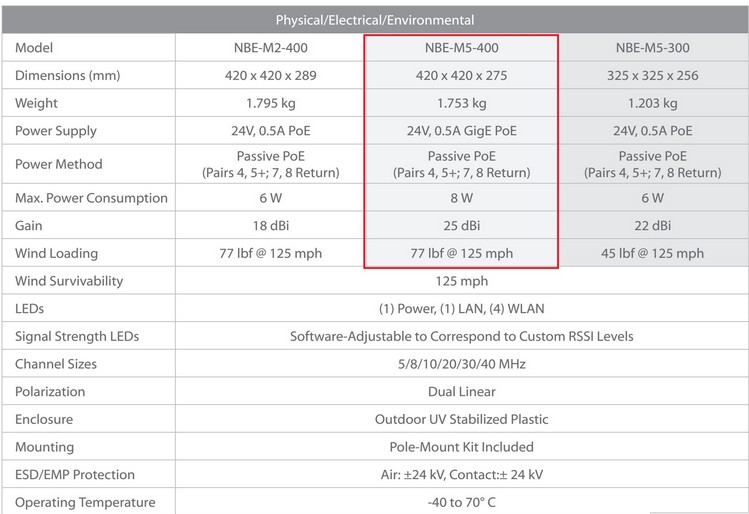Click the 8 W power consumption value

tap(461, 198)
